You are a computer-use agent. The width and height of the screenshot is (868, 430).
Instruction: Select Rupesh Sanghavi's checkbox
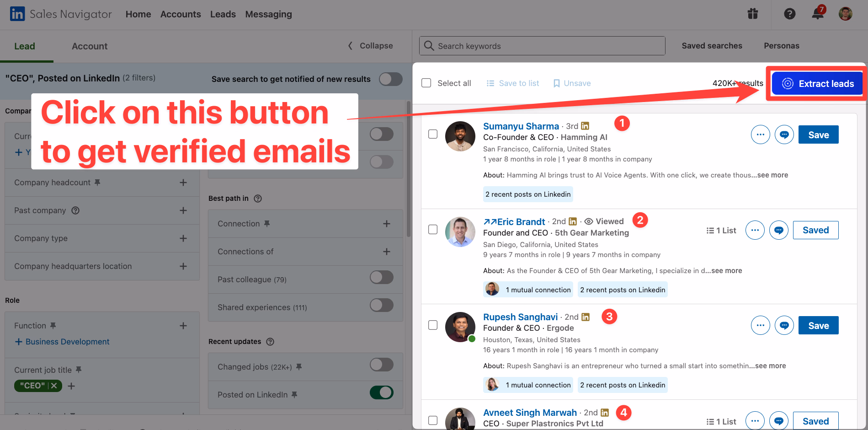[x=433, y=325]
